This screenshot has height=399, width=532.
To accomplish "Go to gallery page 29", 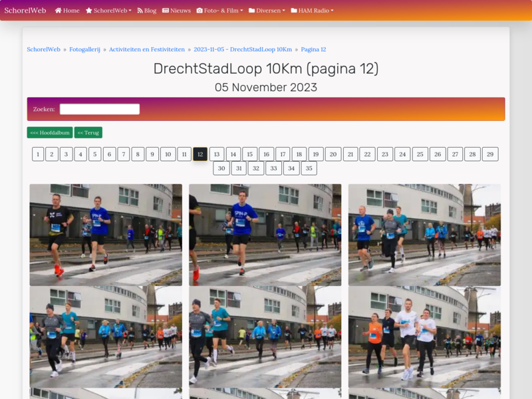I will (490, 154).
